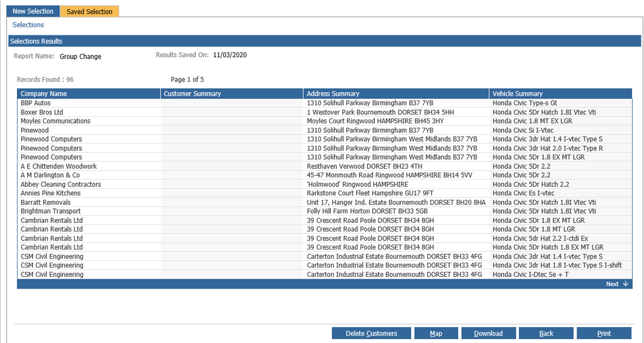Select the Boxer Bros Ltd row
Image resolution: width=644 pixels, height=343 pixels.
point(325,112)
